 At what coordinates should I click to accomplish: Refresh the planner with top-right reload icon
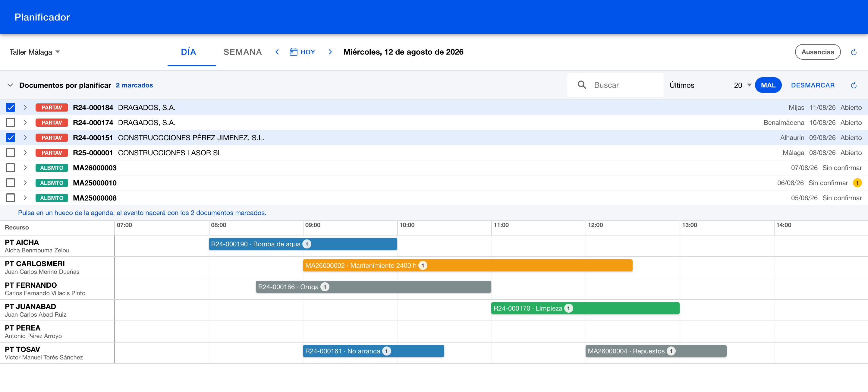[x=854, y=52]
